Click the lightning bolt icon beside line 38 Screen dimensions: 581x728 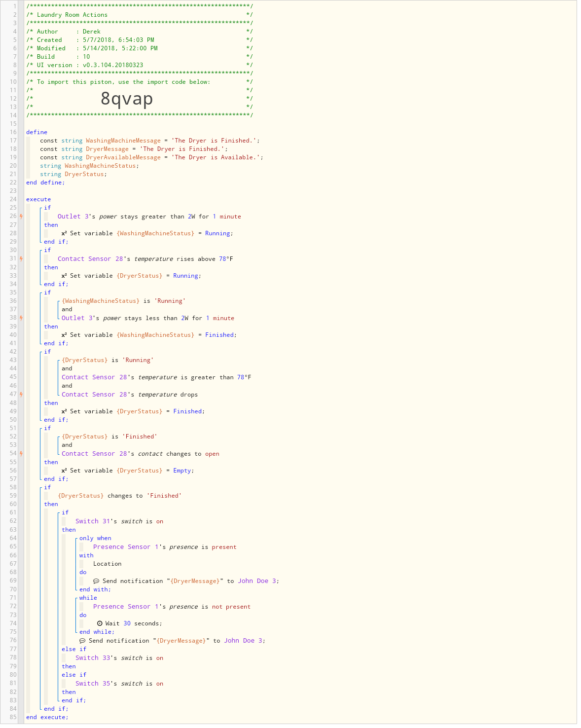pyautogui.click(x=21, y=318)
